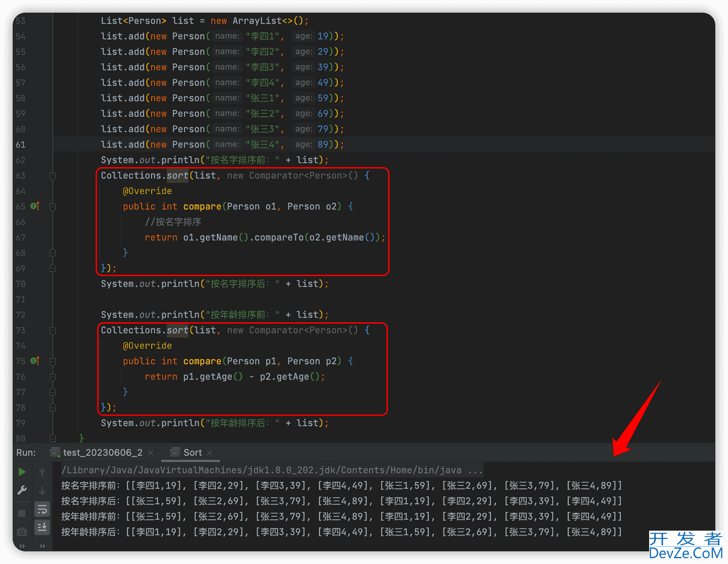Click line number 61 in the gutter

tap(20, 145)
